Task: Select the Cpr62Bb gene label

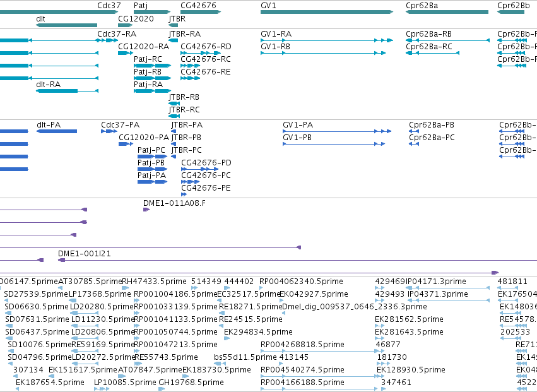Action: coord(514,6)
